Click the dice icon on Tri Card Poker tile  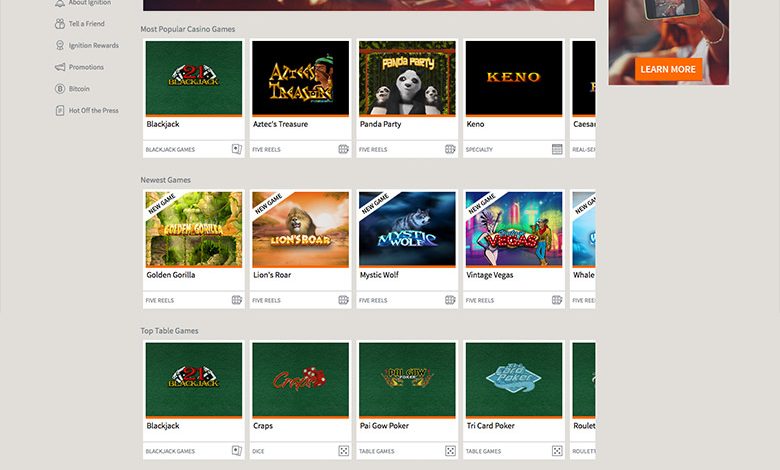[557, 451]
